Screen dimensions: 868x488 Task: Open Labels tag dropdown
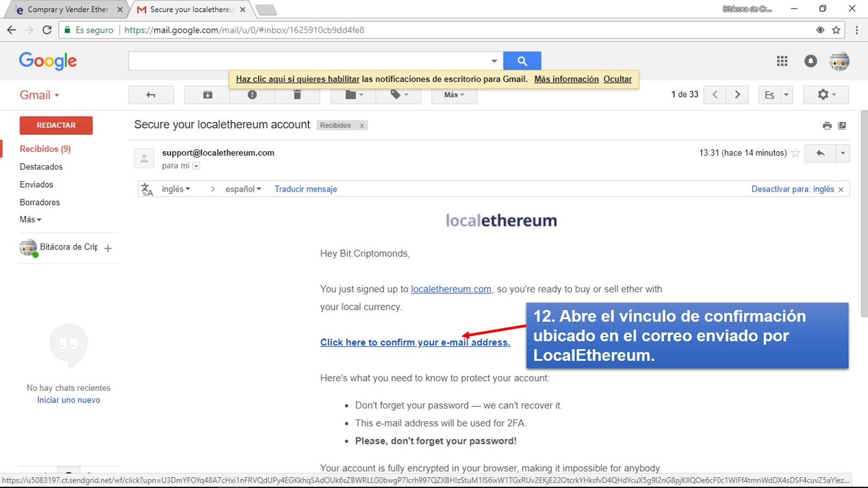click(x=399, y=95)
